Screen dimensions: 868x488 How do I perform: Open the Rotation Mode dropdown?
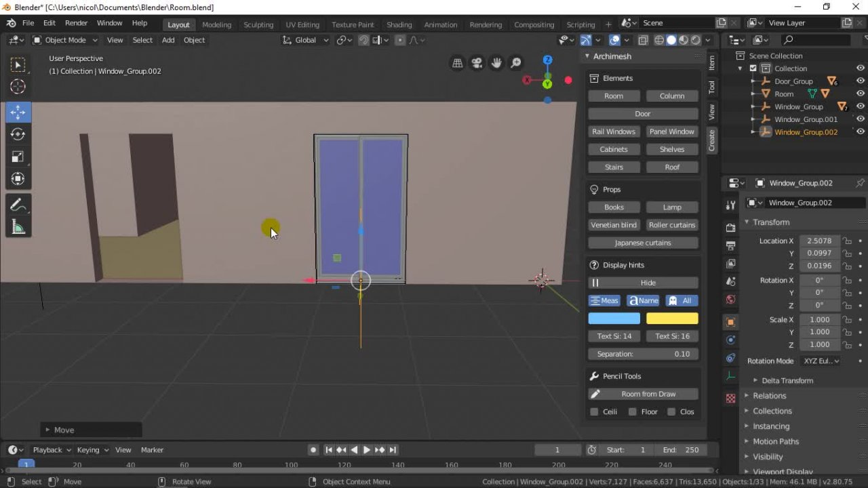pos(821,361)
